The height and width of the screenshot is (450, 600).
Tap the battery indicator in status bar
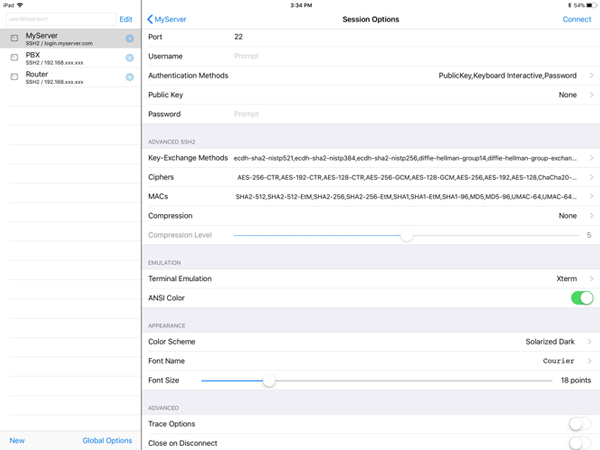point(592,5)
